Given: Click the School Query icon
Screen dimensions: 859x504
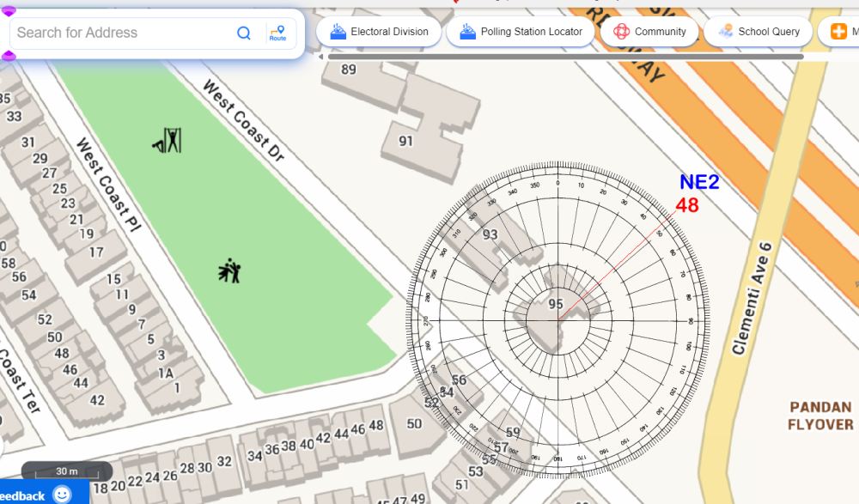Looking at the screenshot, I should coord(725,32).
